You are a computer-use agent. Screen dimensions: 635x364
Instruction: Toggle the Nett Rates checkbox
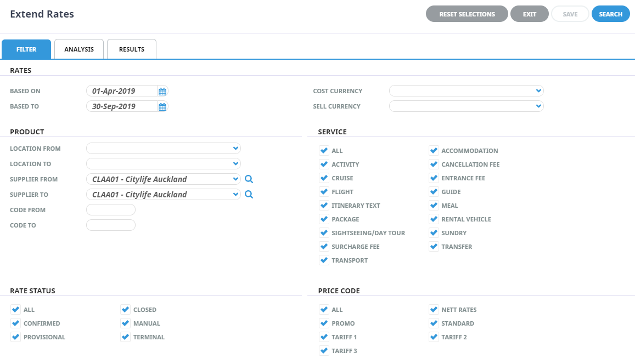pos(434,310)
